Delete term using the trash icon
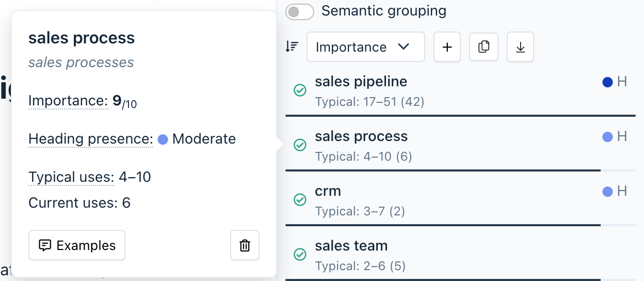Viewport: 644px width, 281px height. coord(245,245)
